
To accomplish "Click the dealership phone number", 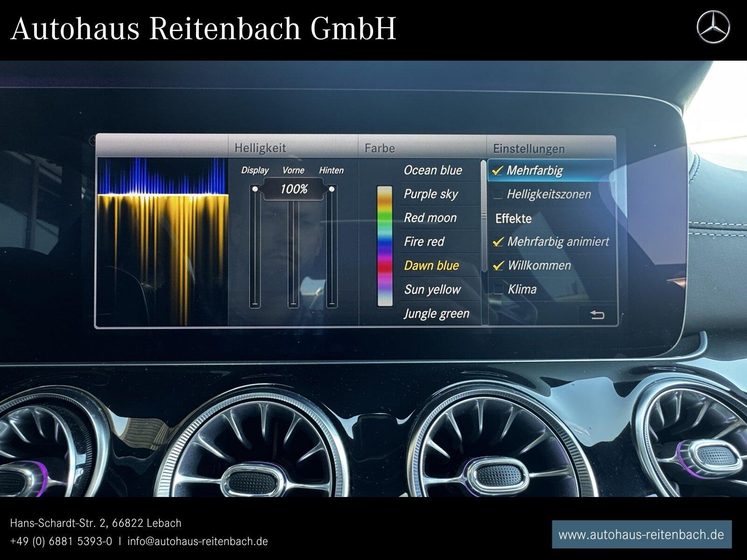I will click(61, 541).
